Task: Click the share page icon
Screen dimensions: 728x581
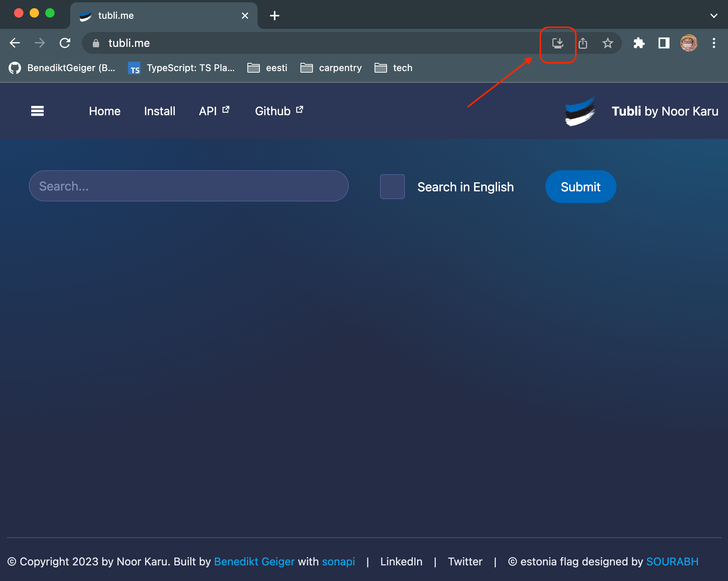Action: (583, 43)
